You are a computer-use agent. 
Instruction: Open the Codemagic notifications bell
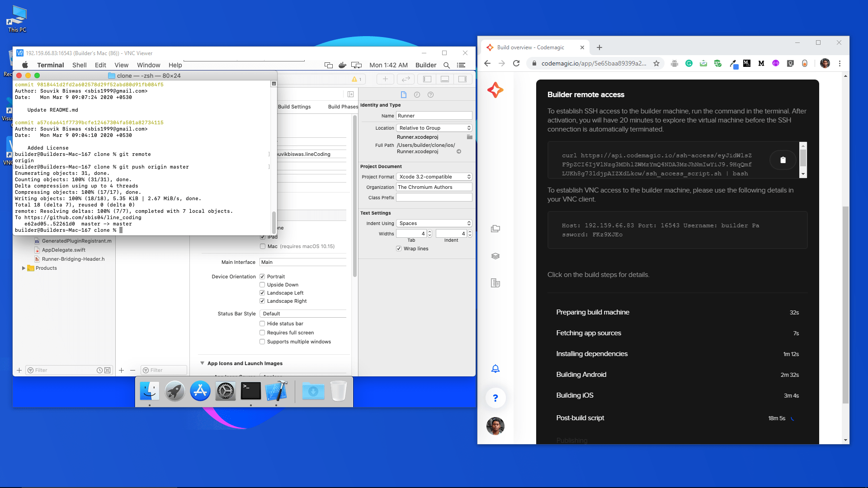495,369
